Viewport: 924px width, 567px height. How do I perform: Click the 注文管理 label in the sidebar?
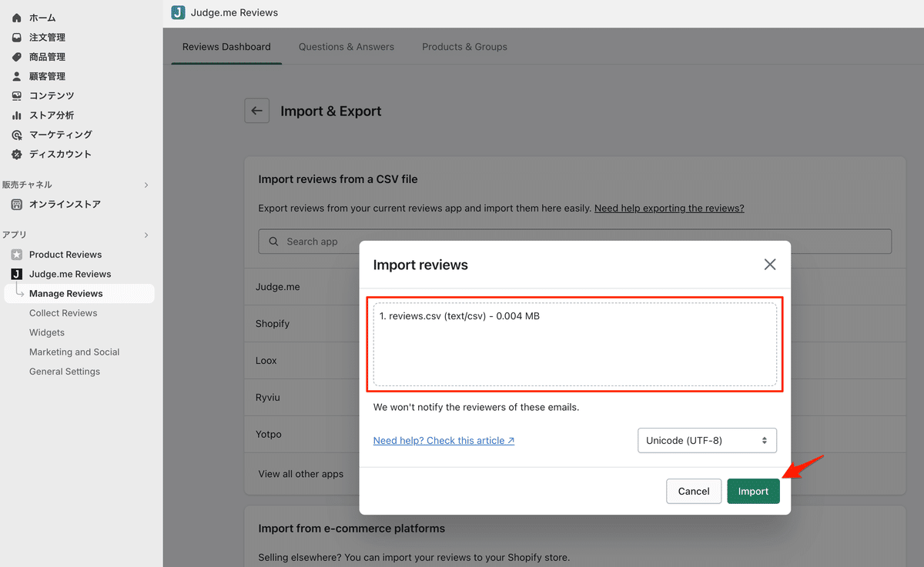[47, 37]
